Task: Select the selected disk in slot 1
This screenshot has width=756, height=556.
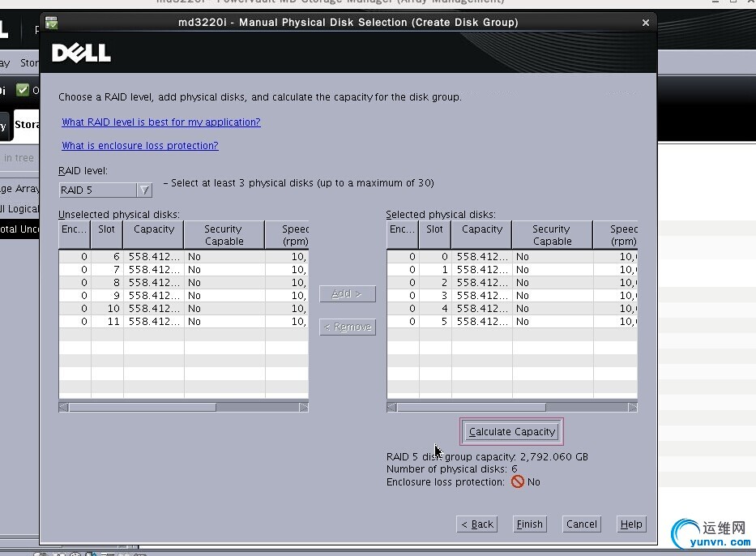Action: tap(512, 270)
